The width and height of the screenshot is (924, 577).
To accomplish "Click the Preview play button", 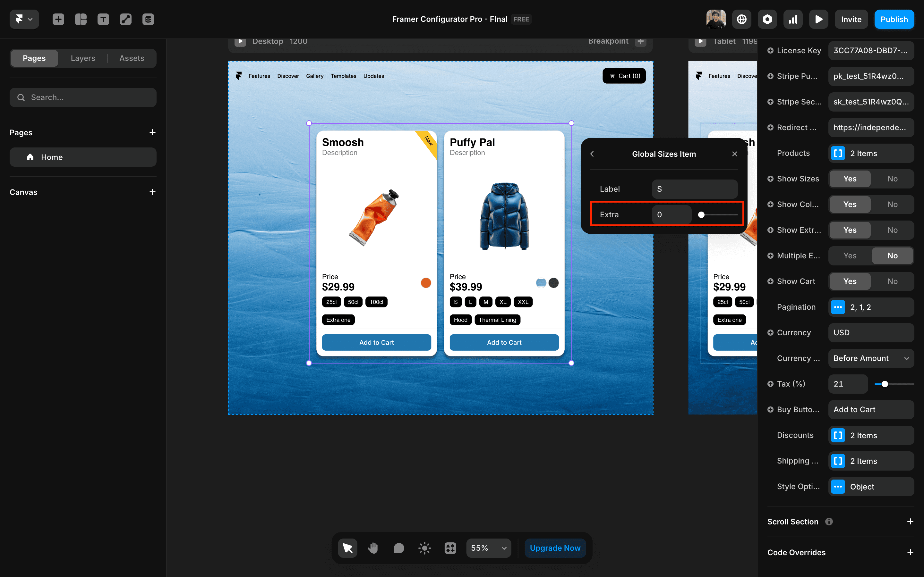I will tap(819, 19).
